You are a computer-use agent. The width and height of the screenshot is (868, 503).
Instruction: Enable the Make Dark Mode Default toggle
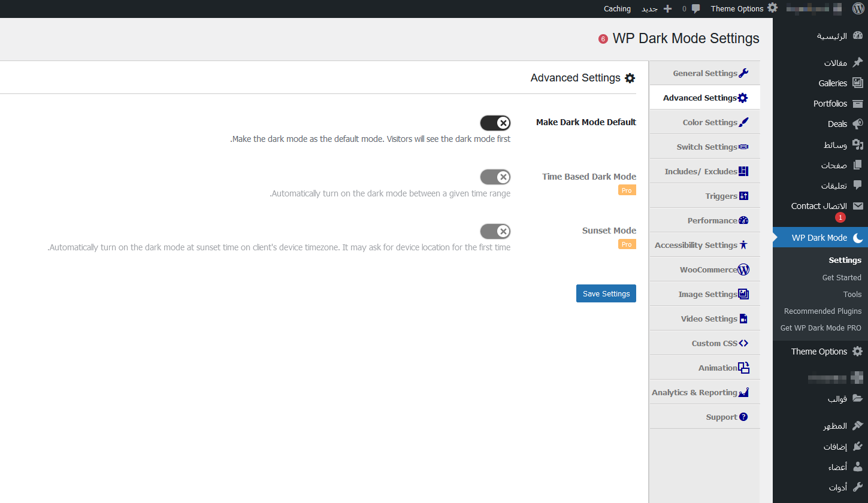(495, 123)
